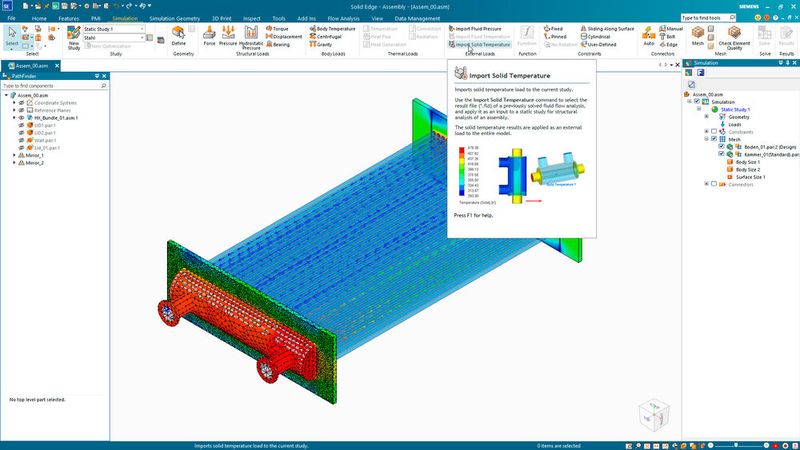Add a Displacement load
Image resolution: width=800 pixels, height=450 pixels.
[x=284, y=37]
